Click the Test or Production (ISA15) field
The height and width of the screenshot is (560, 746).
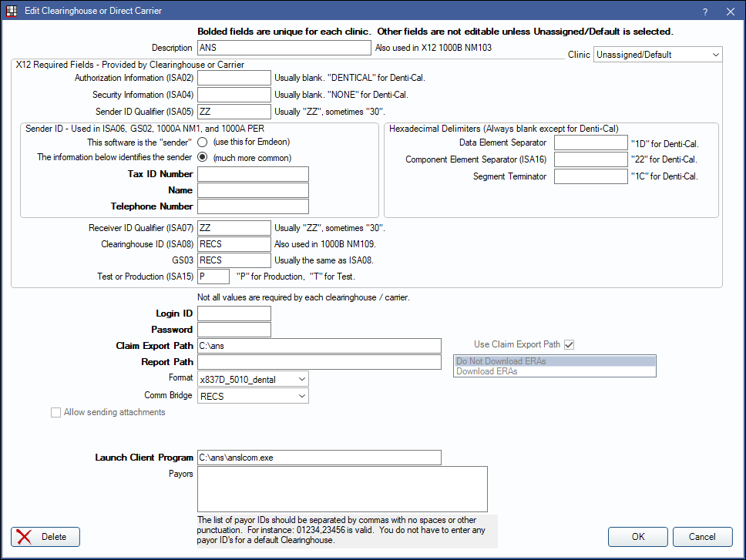click(213, 277)
